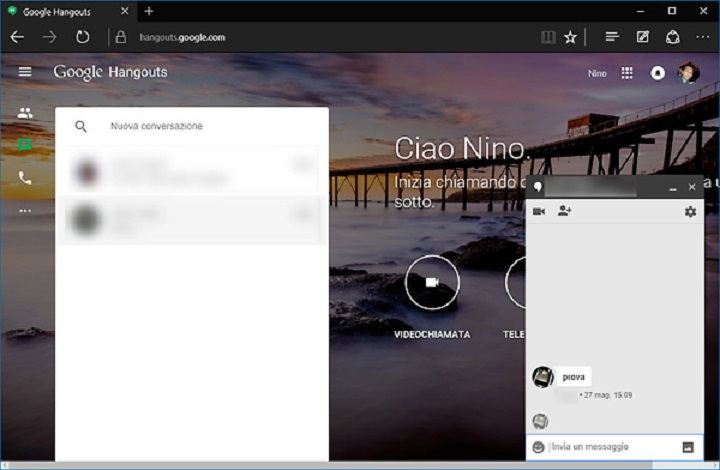Open emoji picker smiley icon
Screen dimensions: 720x470
(x=538, y=447)
